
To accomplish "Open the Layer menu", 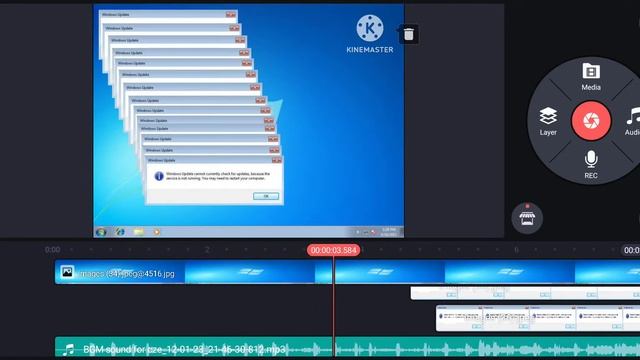I will coord(548,121).
